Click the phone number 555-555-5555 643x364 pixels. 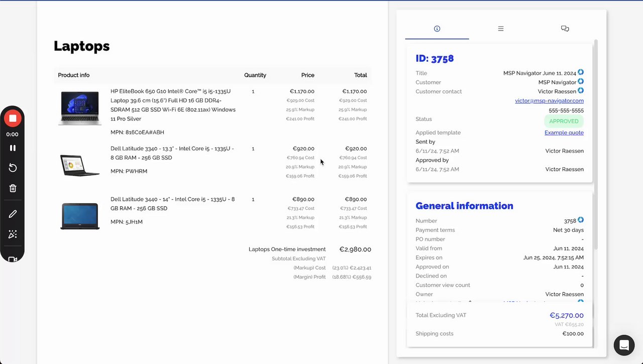(x=566, y=110)
